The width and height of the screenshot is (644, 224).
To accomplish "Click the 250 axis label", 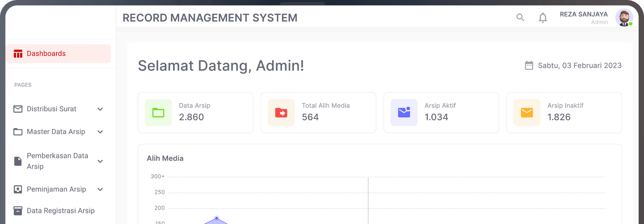I will tap(160, 192).
